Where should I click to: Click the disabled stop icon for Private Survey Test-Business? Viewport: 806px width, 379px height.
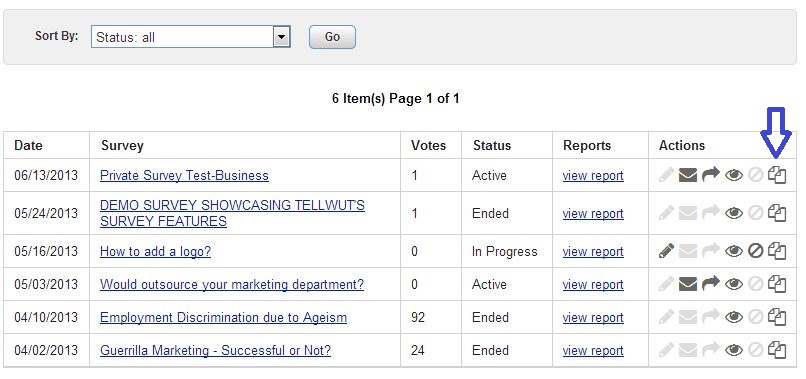755,175
